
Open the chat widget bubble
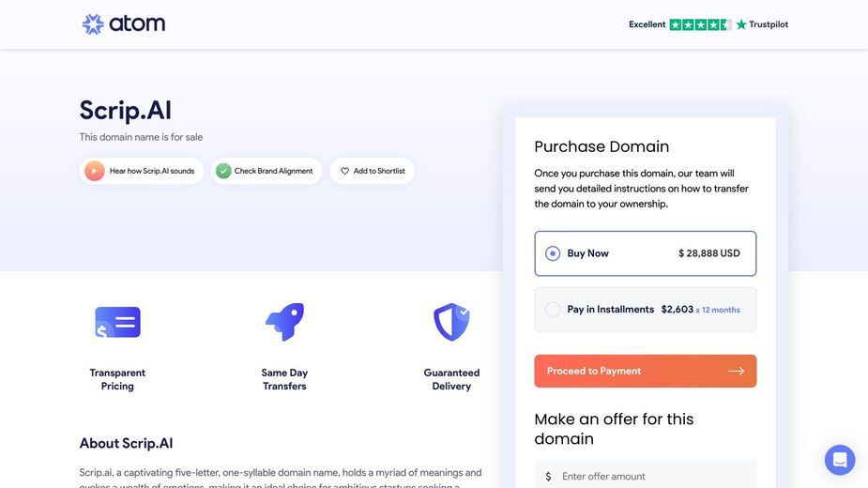coord(839,460)
